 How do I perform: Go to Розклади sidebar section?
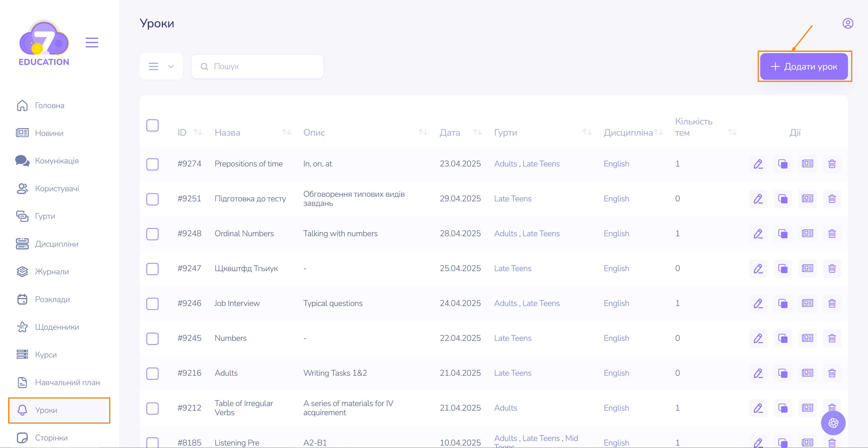pos(52,299)
